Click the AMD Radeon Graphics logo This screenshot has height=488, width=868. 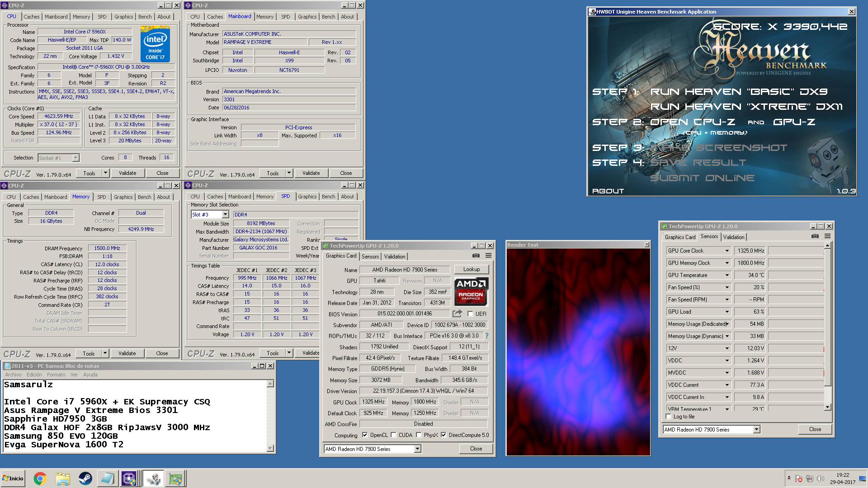pyautogui.click(x=471, y=292)
